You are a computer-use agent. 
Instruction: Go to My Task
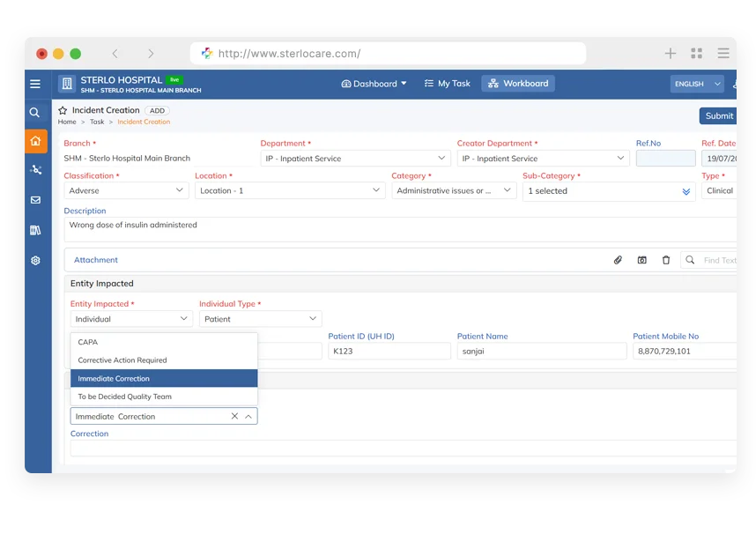pos(447,84)
